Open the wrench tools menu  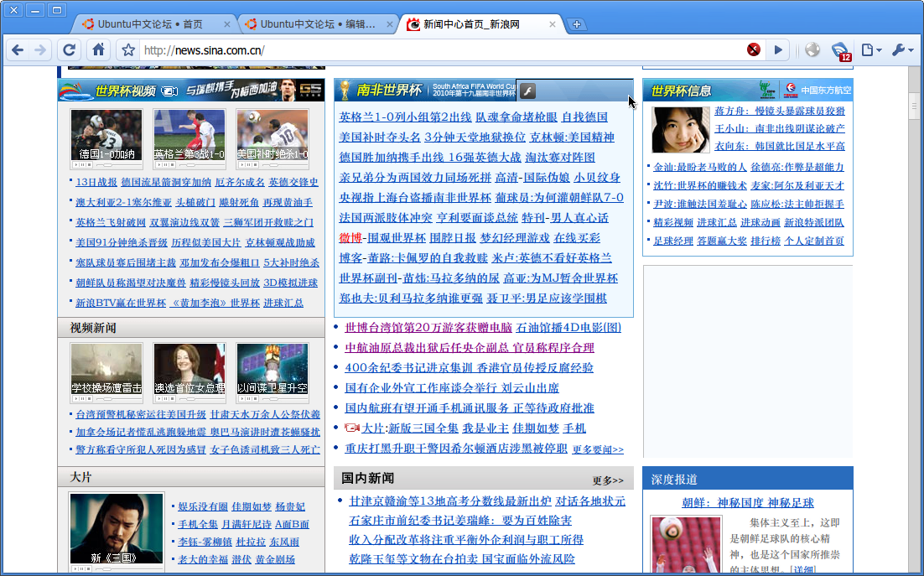(x=902, y=50)
